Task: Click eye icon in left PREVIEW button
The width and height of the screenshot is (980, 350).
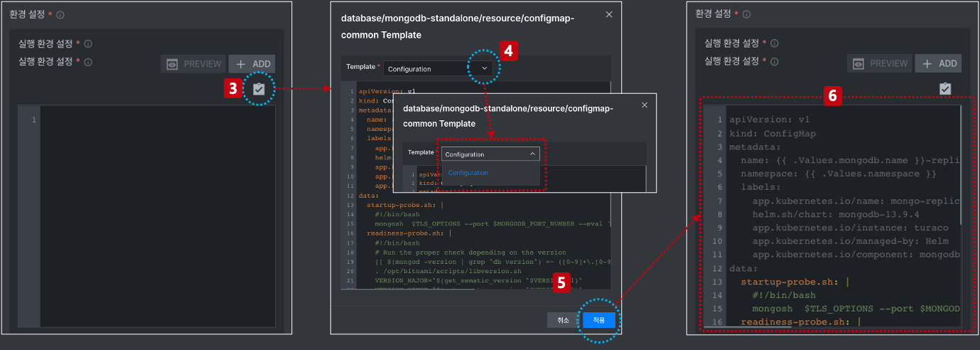Action: [172, 64]
